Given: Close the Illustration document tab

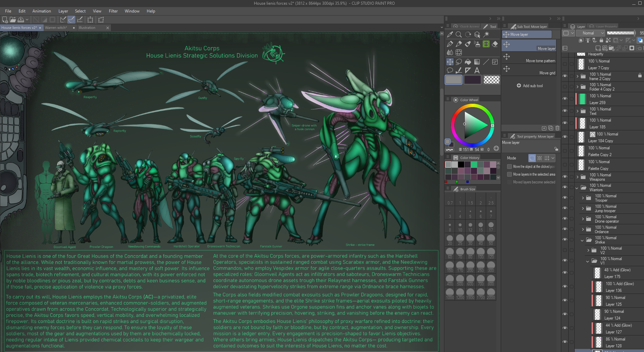Looking at the screenshot, I should pos(108,28).
